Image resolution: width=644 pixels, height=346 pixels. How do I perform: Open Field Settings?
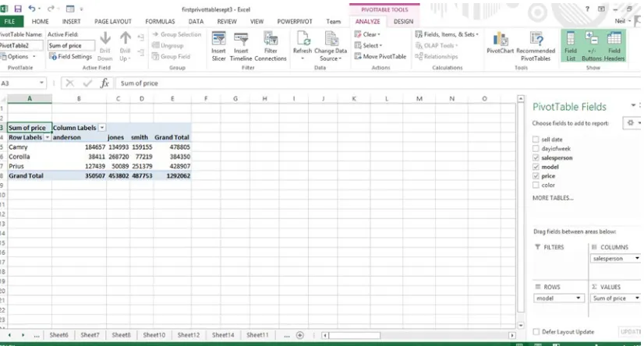(x=70, y=56)
